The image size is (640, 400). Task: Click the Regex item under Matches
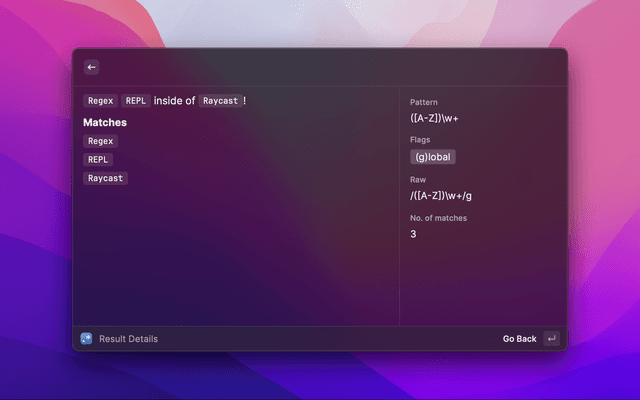click(101, 141)
